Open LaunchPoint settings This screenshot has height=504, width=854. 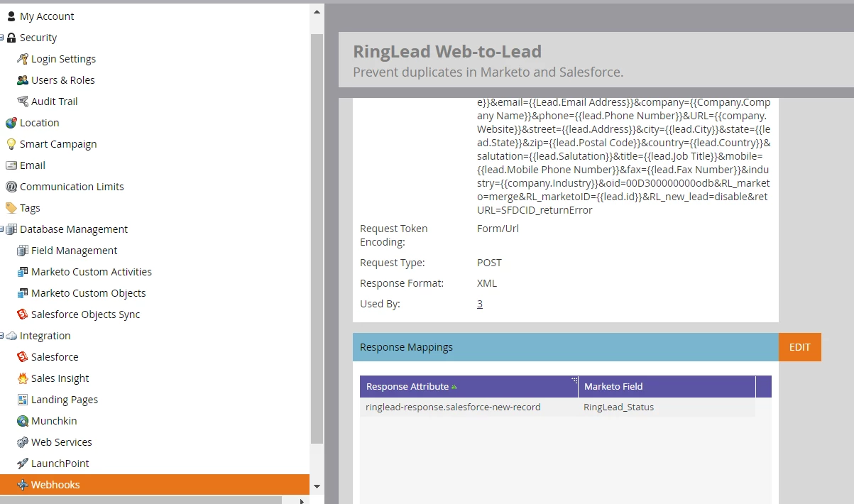[x=60, y=464]
